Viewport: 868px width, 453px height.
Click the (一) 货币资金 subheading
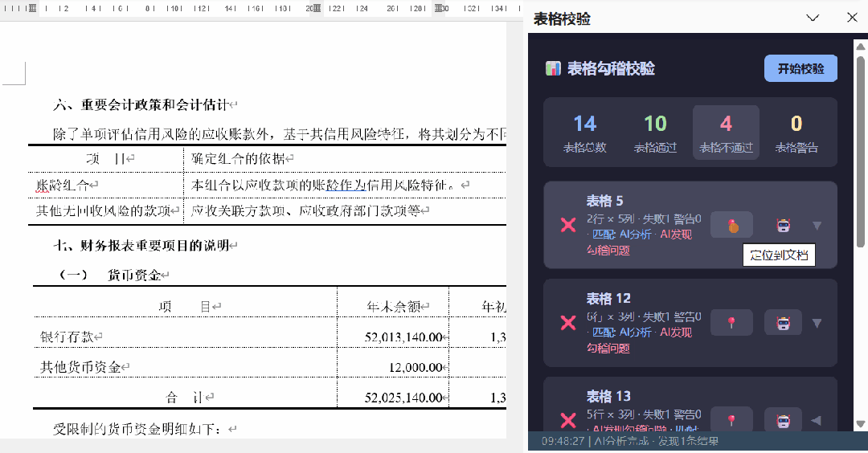click(111, 275)
